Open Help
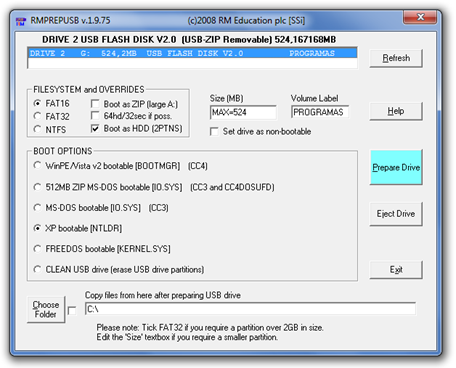The height and width of the screenshot is (368, 456). pos(396,111)
